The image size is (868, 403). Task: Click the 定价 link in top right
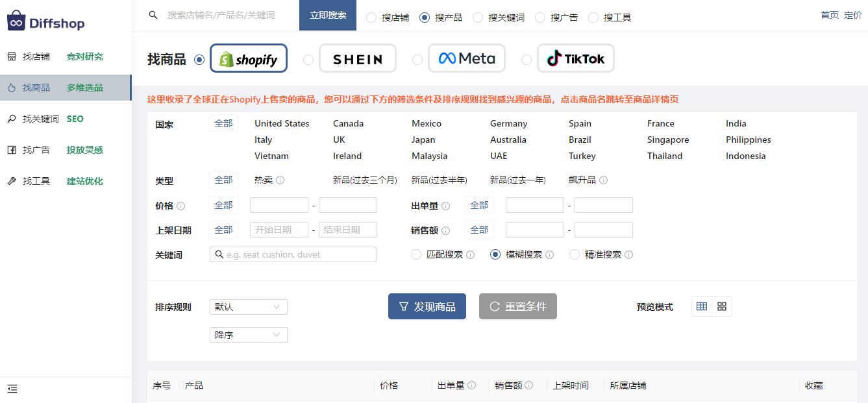(852, 15)
